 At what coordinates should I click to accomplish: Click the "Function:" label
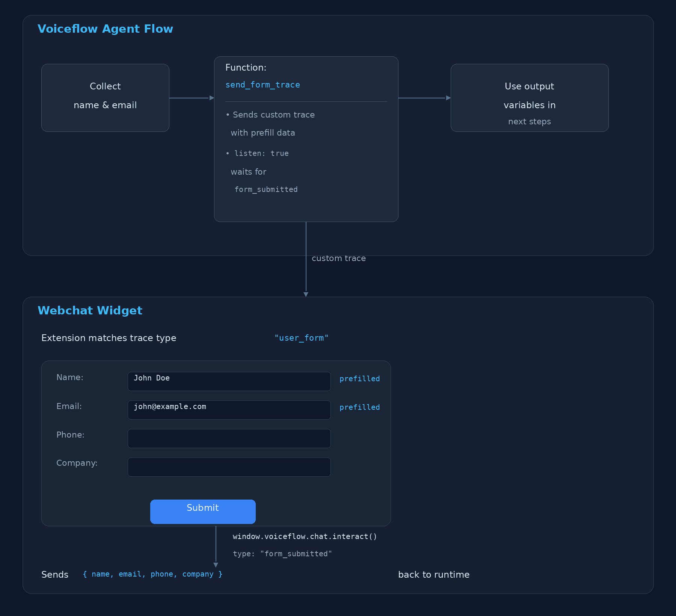[246, 68]
